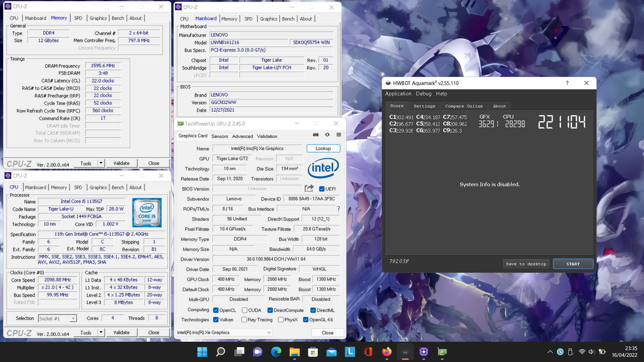Toggle the OpenGL 4.6 checkbox
Viewport: 644px width, 362px height.
coord(306,320)
